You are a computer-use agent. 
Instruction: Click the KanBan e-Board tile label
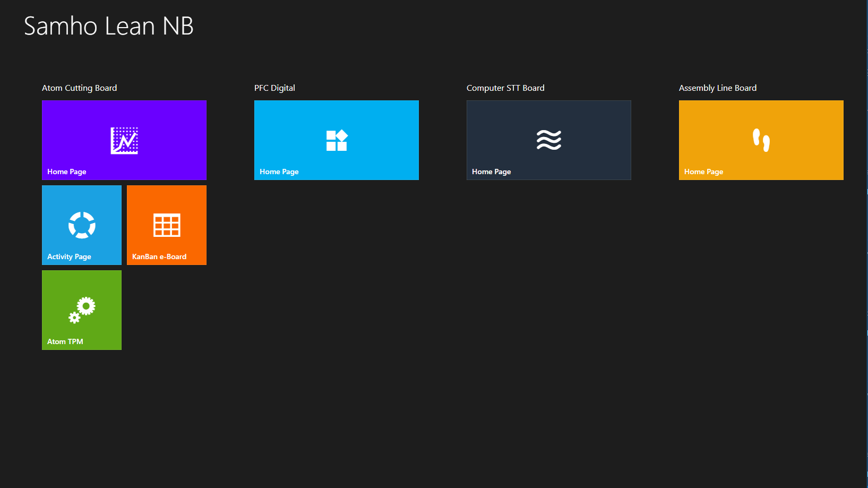(x=159, y=256)
